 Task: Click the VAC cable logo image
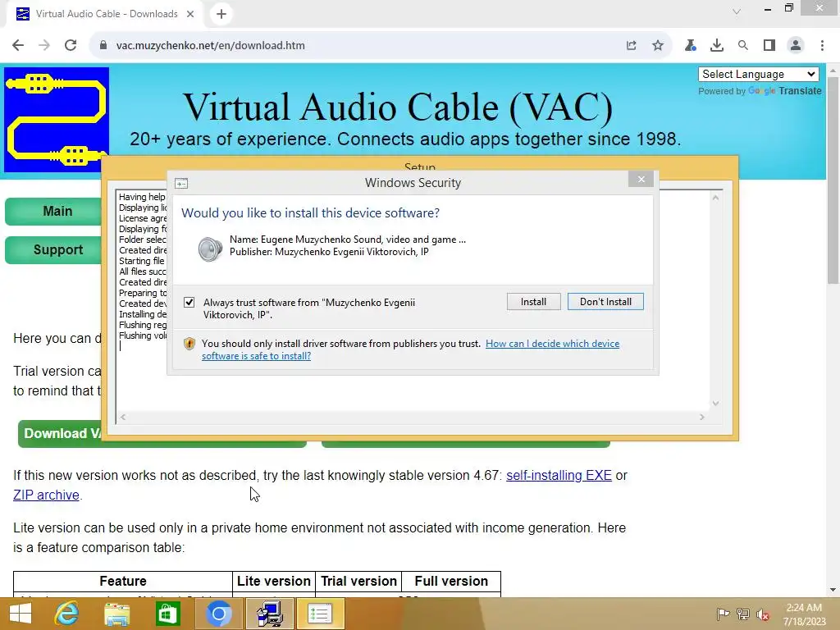[57, 120]
